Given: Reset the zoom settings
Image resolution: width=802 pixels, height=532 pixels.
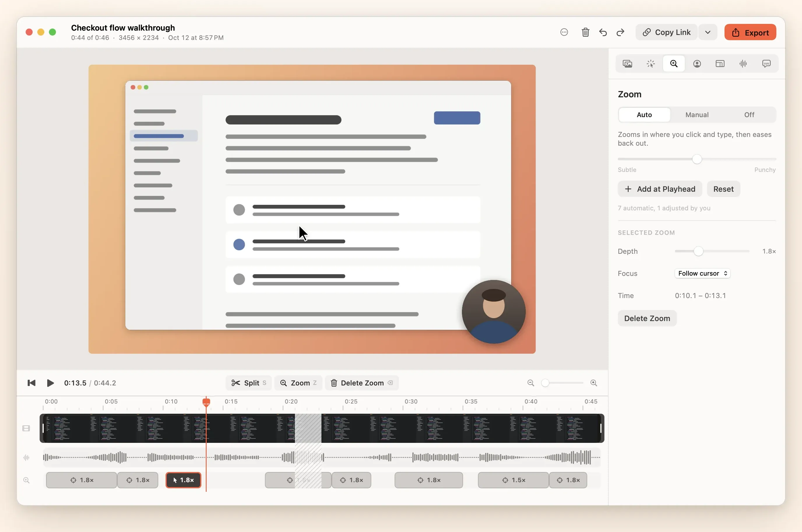Looking at the screenshot, I should pyautogui.click(x=723, y=189).
